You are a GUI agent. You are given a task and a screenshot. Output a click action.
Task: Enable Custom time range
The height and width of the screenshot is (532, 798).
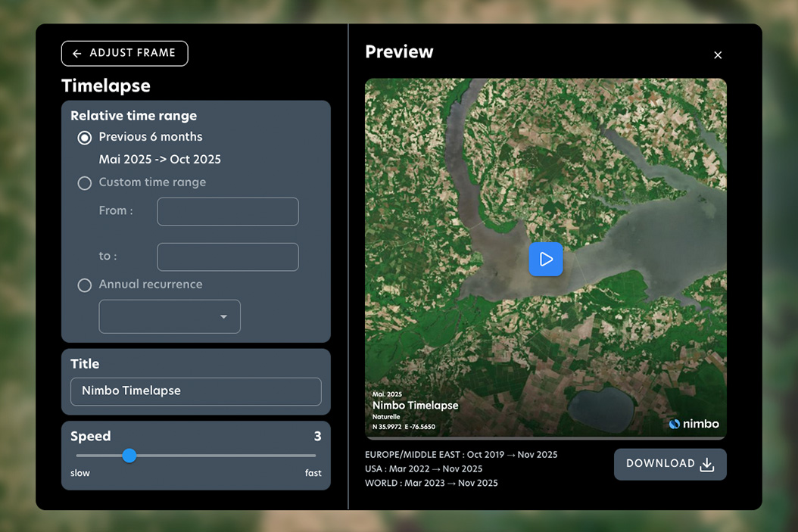click(84, 182)
